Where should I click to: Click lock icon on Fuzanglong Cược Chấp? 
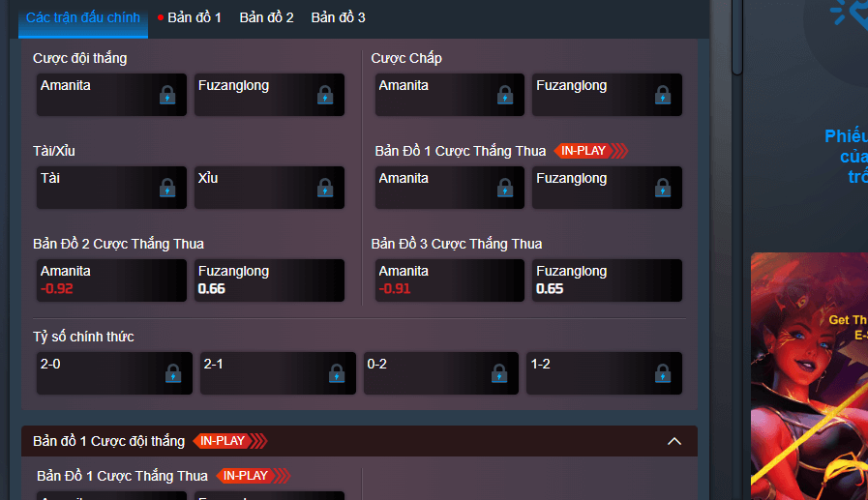663,95
